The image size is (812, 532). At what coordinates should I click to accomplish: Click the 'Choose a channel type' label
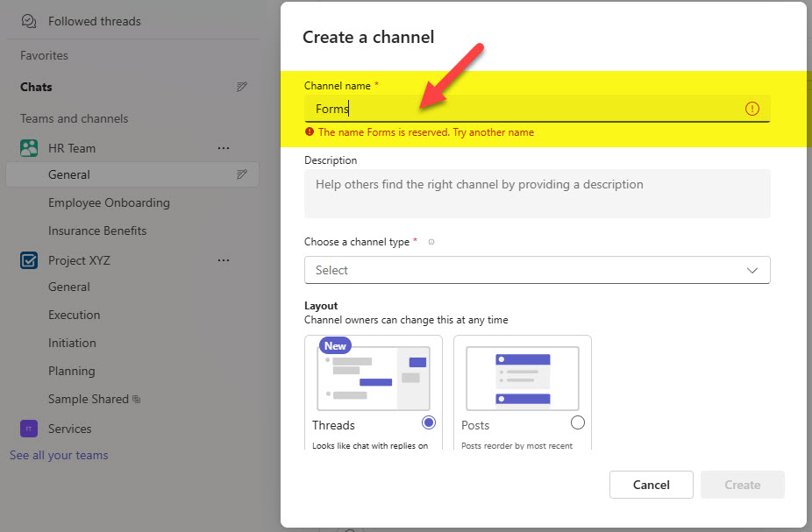pyautogui.click(x=357, y=242)
